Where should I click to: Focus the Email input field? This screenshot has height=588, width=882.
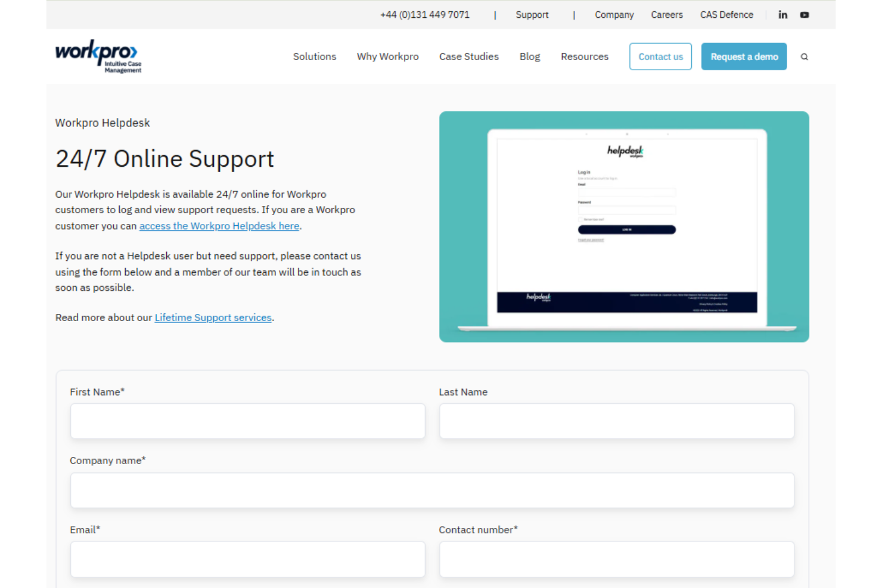click(x=248, y=559)
